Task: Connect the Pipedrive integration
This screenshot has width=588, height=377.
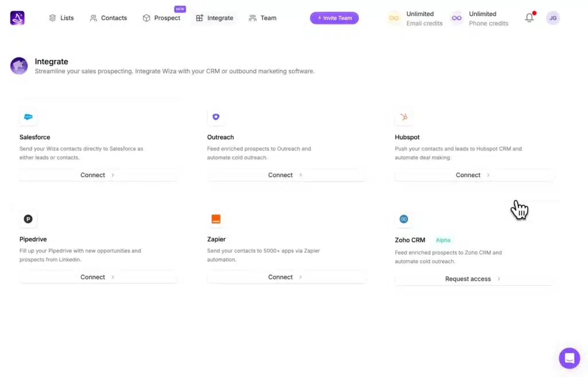Action: 98,277
